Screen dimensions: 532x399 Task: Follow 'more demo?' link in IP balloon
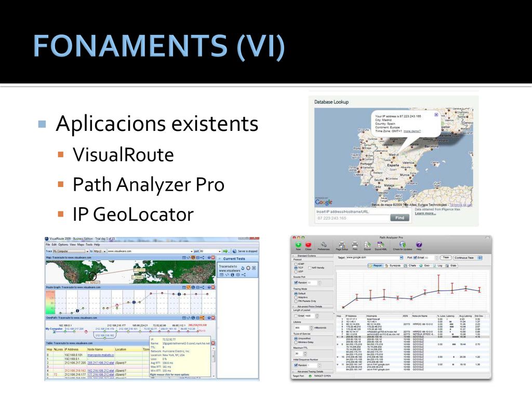pyautogui.click(x=412, y=131)
